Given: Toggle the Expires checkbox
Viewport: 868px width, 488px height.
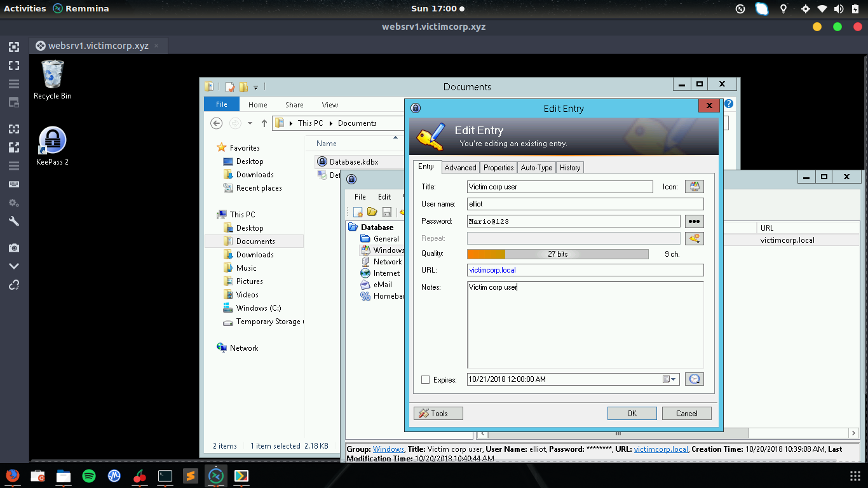Looking at the screenshot, I should point(426,380).
